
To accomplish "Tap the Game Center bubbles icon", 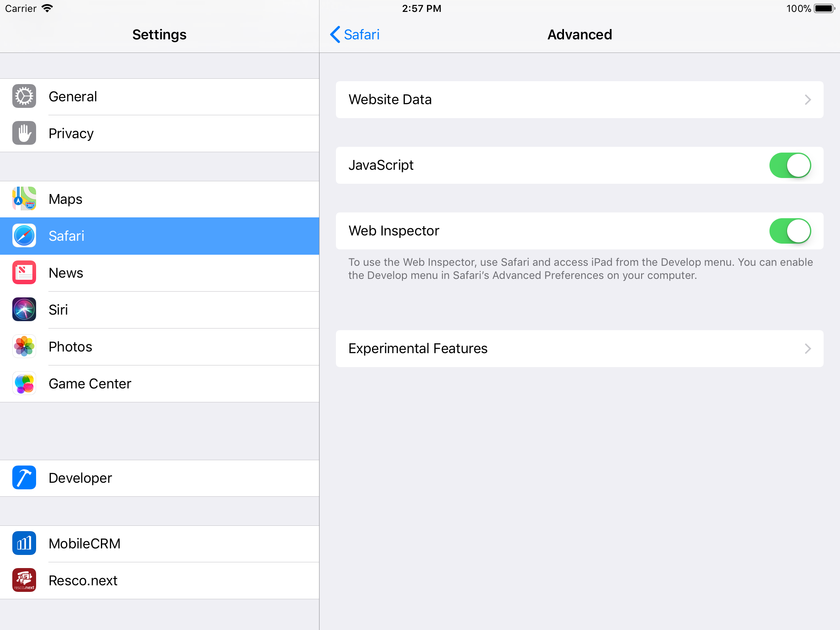I will click(x=24, y=383).
